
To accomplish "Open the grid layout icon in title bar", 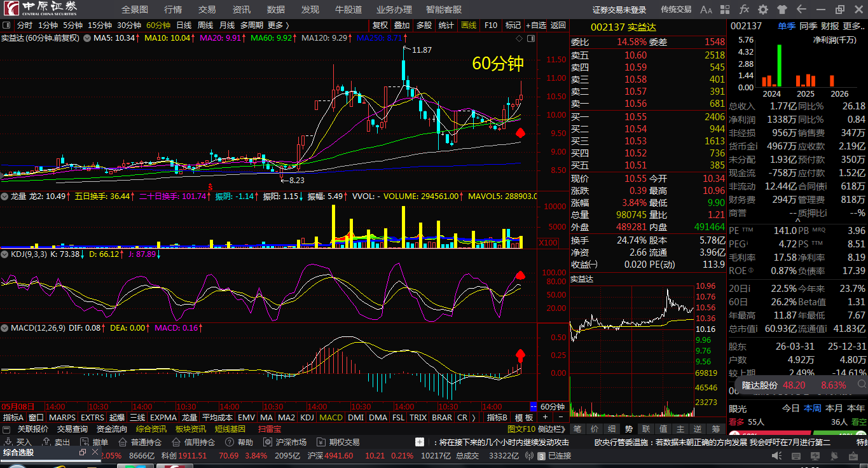I will [726, 10].
